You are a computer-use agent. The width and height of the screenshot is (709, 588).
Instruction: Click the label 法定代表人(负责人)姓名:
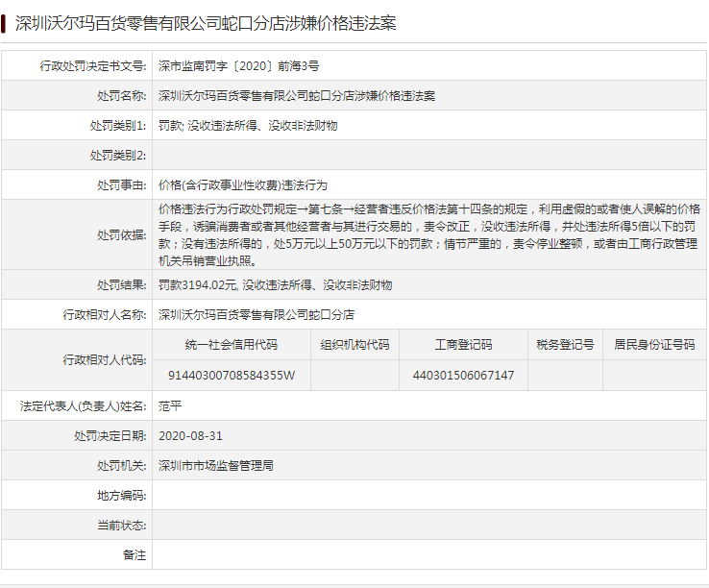[84, 406]
